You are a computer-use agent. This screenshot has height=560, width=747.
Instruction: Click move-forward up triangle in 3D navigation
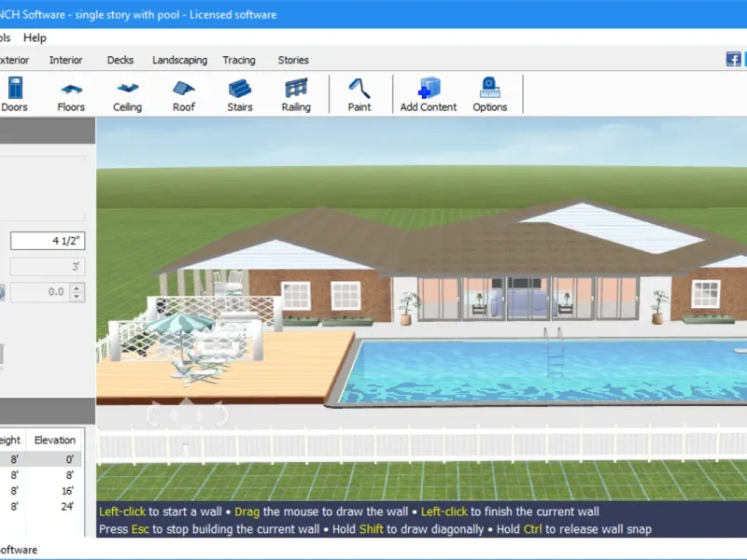click(x=187, y=402)
